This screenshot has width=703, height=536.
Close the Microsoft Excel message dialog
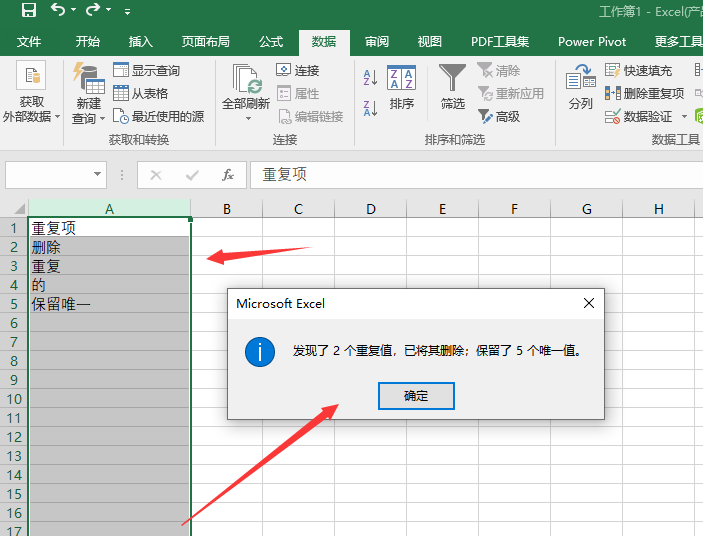point(588,303)
